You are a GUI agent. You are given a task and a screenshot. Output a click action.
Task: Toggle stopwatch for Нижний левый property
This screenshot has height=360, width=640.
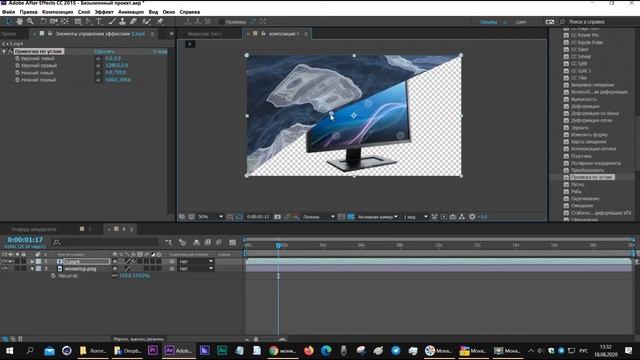tap(17, 73)
